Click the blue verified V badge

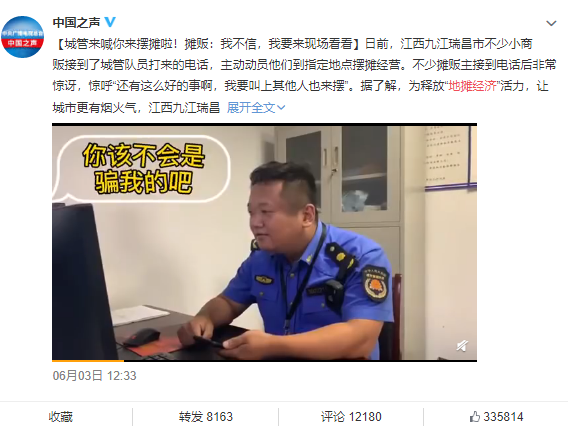110,22
